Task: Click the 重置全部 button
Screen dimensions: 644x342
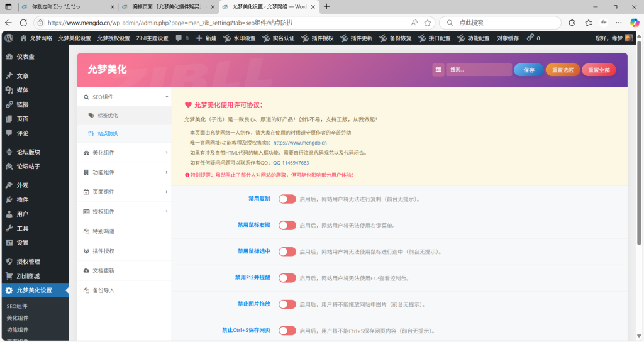Action: click(599, 70)
